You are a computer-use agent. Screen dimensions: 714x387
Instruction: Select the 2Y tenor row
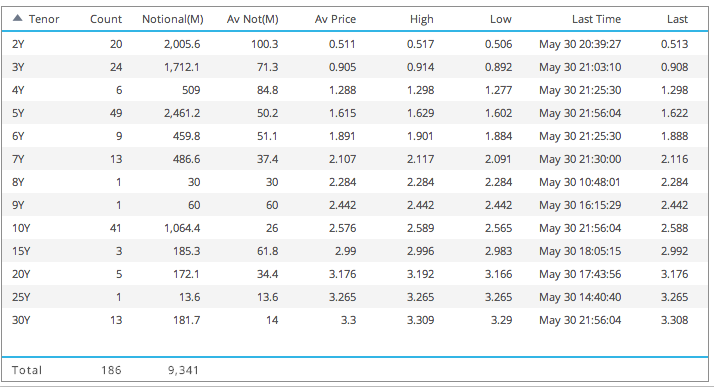(355, 44)
